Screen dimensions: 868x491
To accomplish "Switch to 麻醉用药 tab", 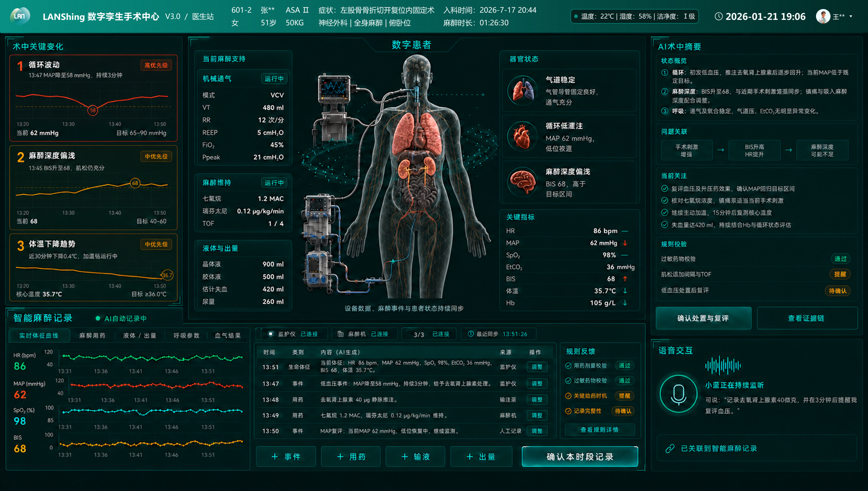I will [x=92, y=335].
